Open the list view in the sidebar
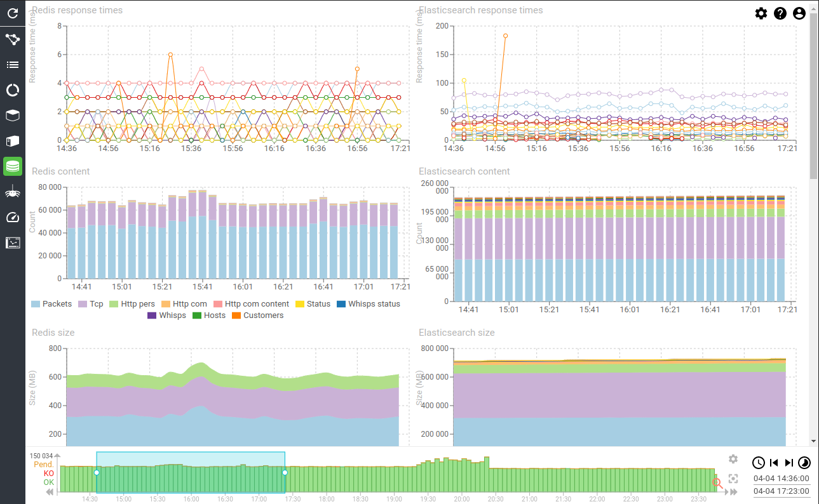Viewport: 819px width, 504px height. pos(13,65)
